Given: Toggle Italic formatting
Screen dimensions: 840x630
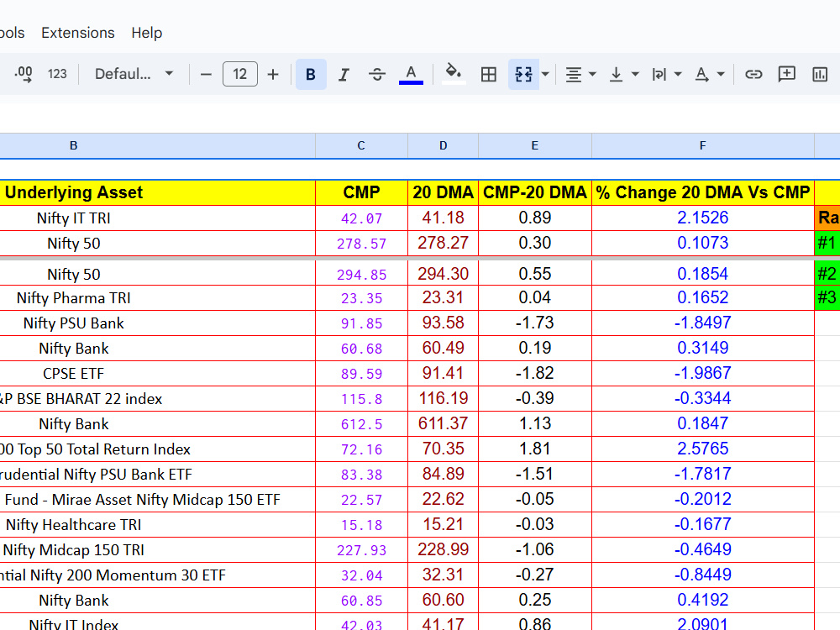Looking at the screenshot, I should tap(344, 75).
